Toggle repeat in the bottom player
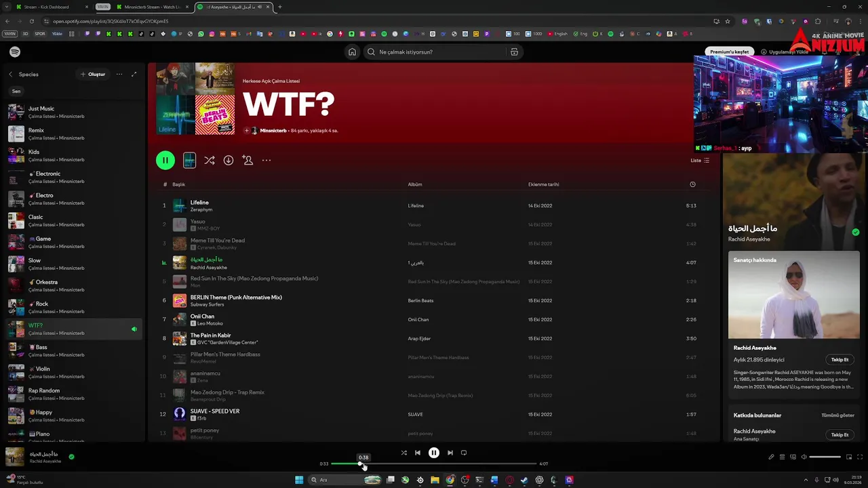Screen dimensions: 868x488 click(464, 453)
